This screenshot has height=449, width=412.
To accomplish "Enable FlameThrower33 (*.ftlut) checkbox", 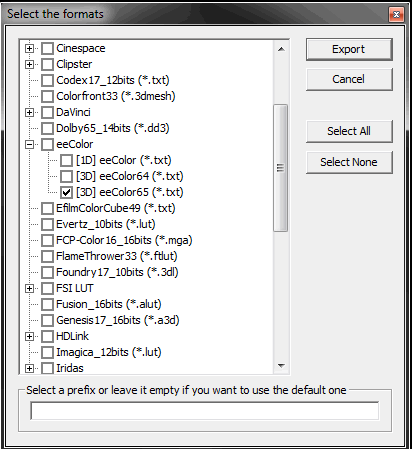I will click(47, 256).
